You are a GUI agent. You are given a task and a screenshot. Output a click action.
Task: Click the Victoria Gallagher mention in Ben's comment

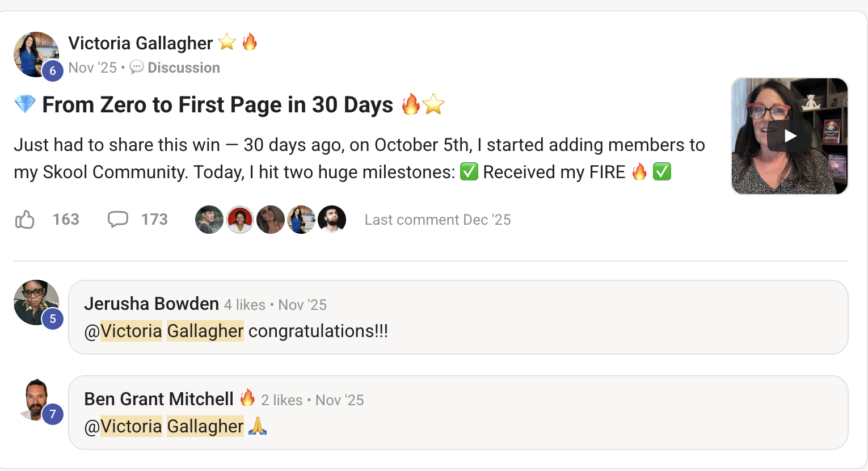[172, 426]
